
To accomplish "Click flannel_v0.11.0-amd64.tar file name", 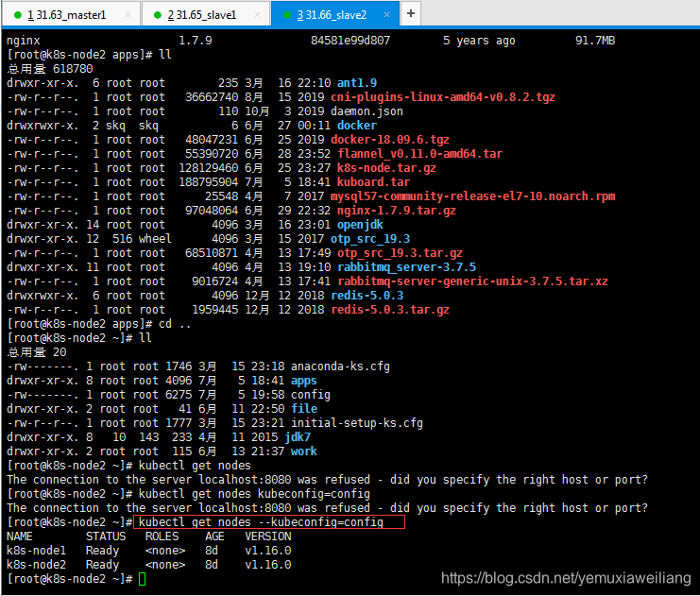I will 419,154.
